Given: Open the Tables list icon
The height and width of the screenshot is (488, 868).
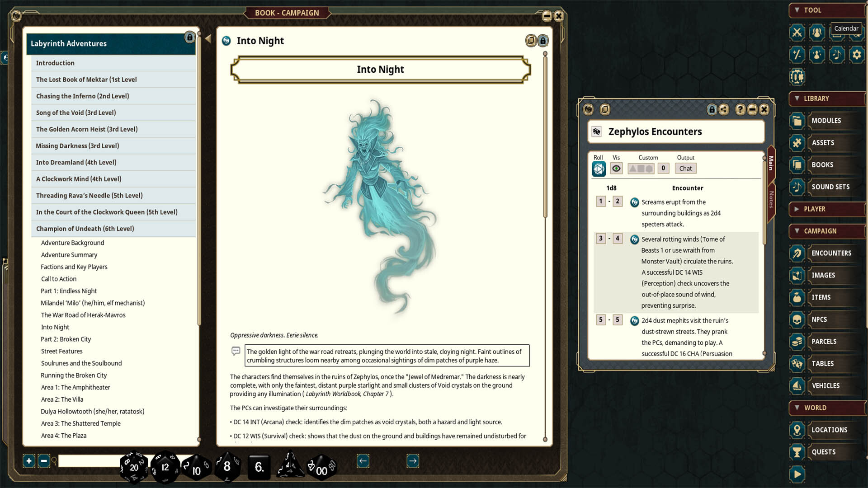Looking at the screenshot, I should click(x=797, y=363).
